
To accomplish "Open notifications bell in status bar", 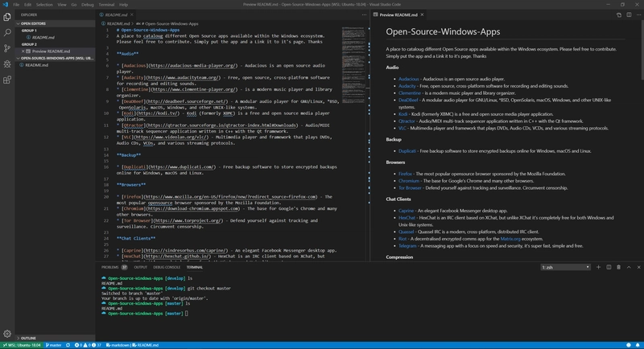I will [638, 345].
